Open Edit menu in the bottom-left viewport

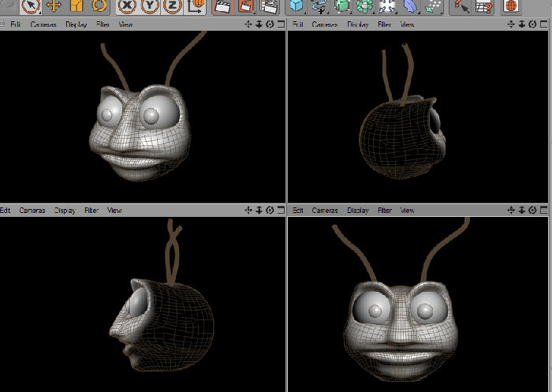click(6, 211)
